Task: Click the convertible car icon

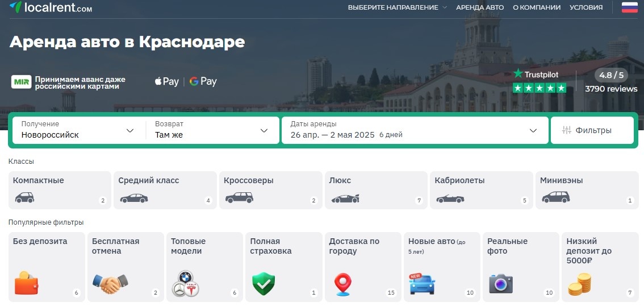Action: tap(450, 199)
